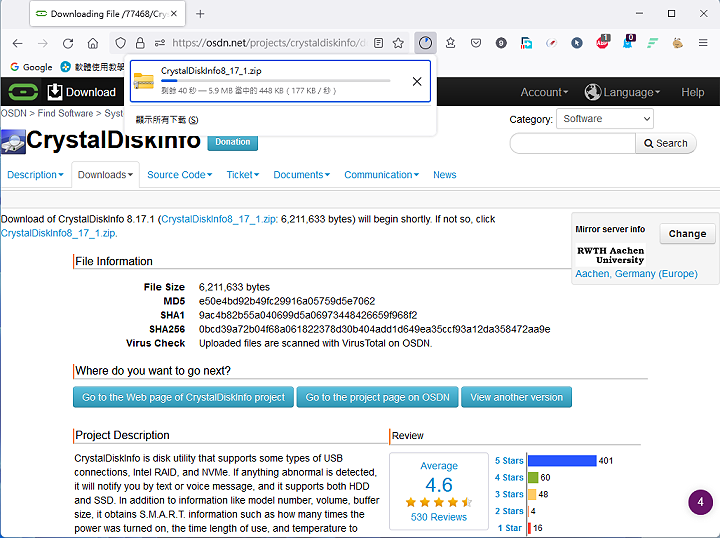Image resolution: width=726 pixels, height=542 pixels.
Task: Open the News tab
Action: 444,175
